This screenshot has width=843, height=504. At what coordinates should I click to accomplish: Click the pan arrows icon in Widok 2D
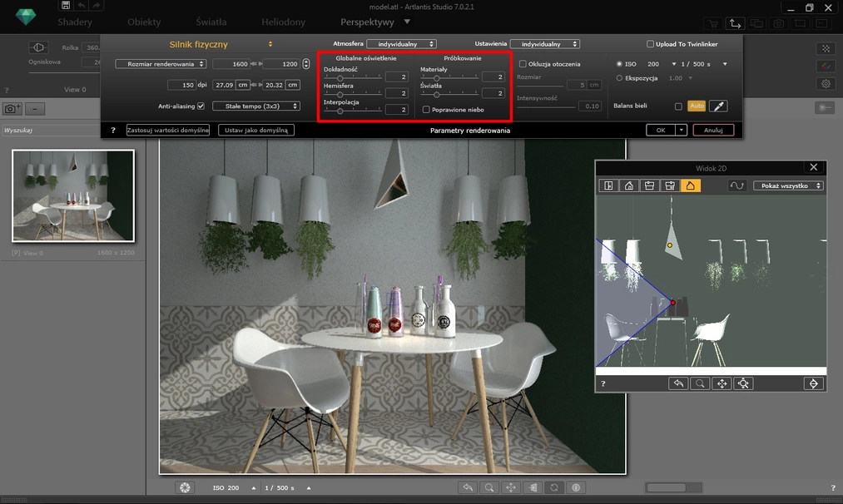pyautogui.click(x=722, y=383)
